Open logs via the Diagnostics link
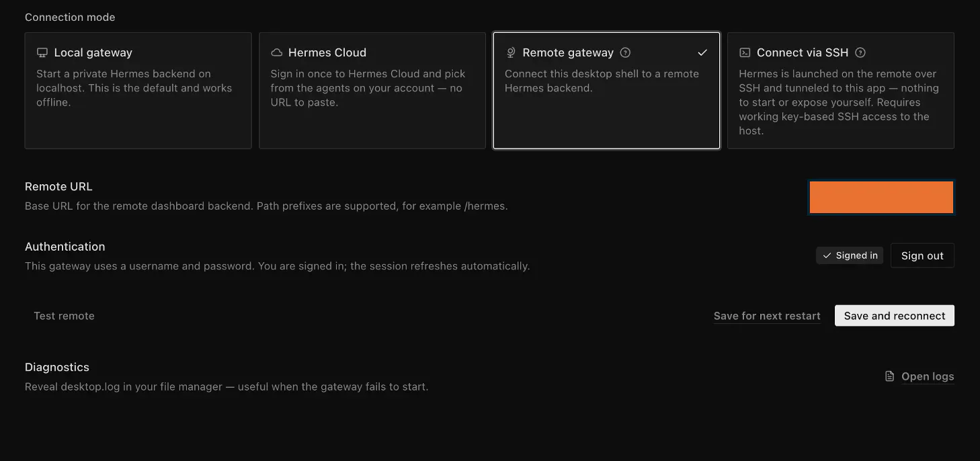Screen dimensions: 980x461 click(x=928, y=376)
